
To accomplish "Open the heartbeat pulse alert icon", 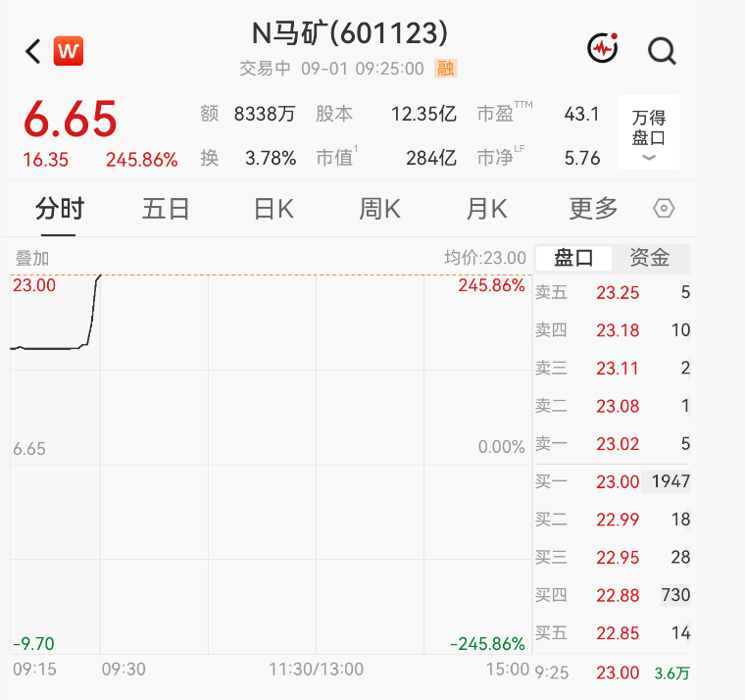I will [x=603, y=48].
